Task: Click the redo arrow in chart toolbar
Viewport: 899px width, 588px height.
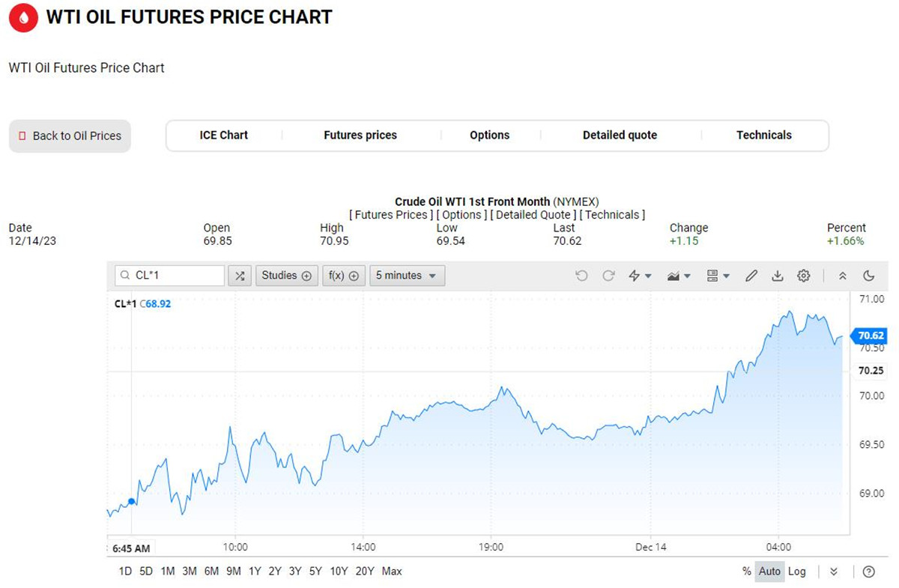Action: [x=608, y=276]
